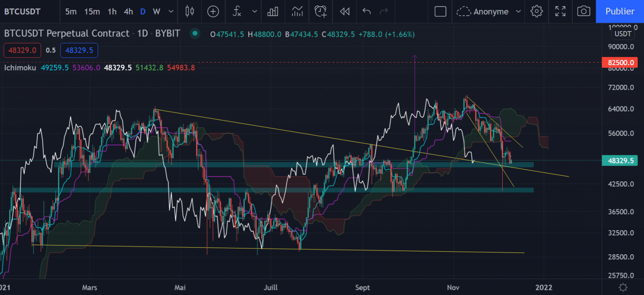Switch to the 1h timeframe
The height and width of the screenshot is (295, 644).
pos(112,11)
